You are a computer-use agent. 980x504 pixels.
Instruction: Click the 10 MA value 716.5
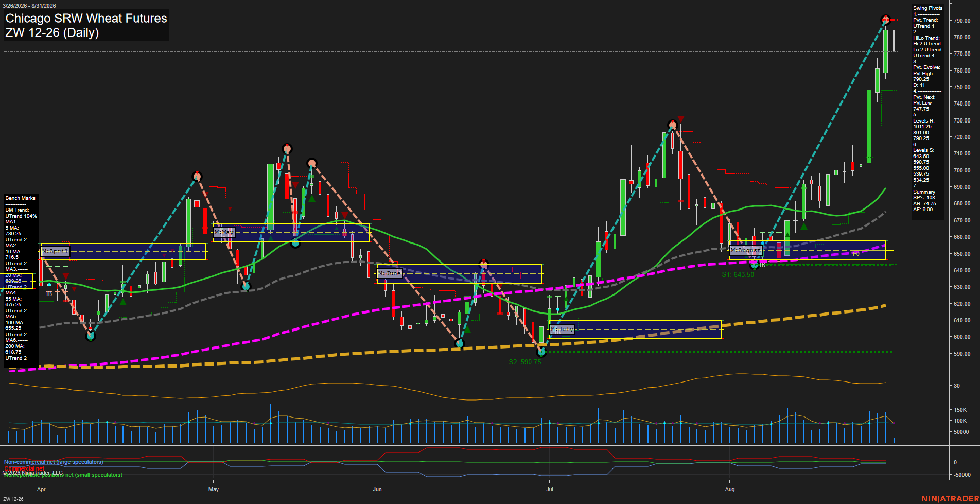click(x=12, y=257)
